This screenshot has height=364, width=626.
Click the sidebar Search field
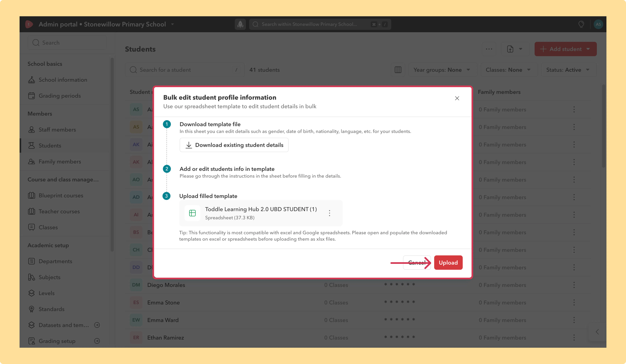tap(67, 43)
